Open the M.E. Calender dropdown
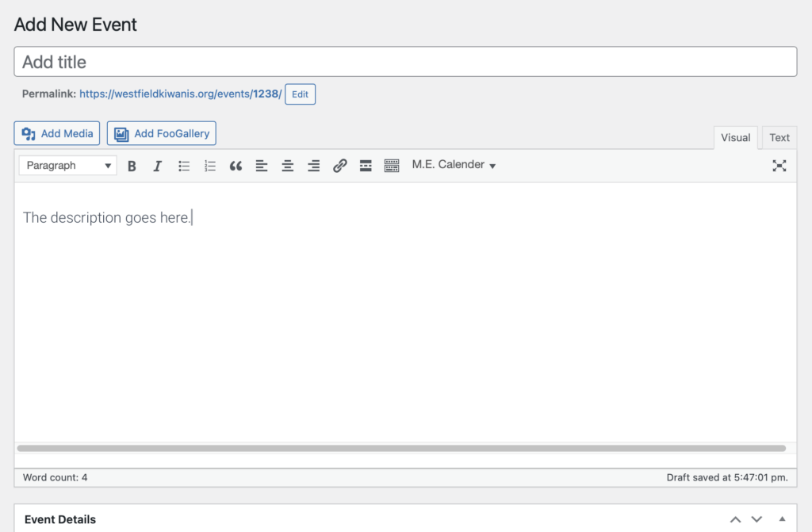The image size is (812, 532). [x=454, y=166]
